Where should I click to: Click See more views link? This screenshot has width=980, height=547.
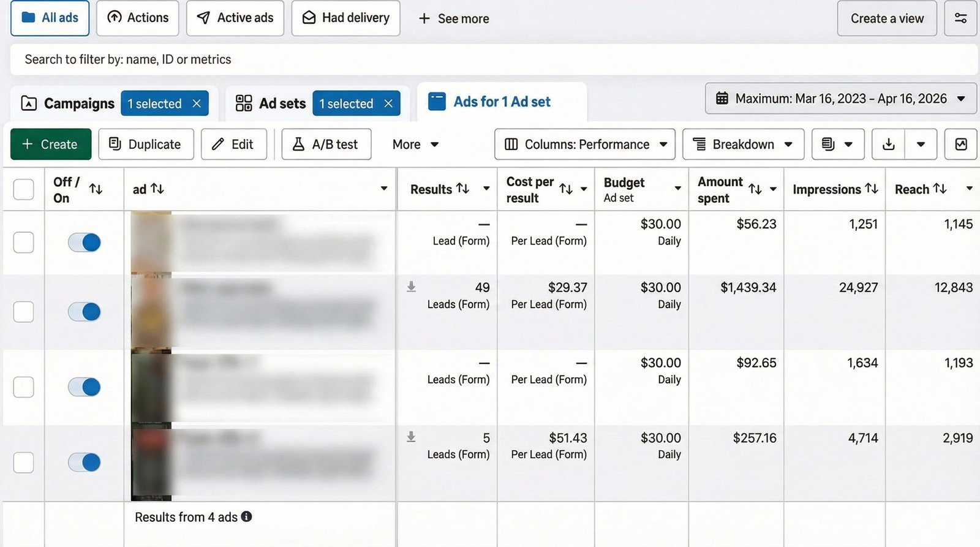tap(454, 19)
